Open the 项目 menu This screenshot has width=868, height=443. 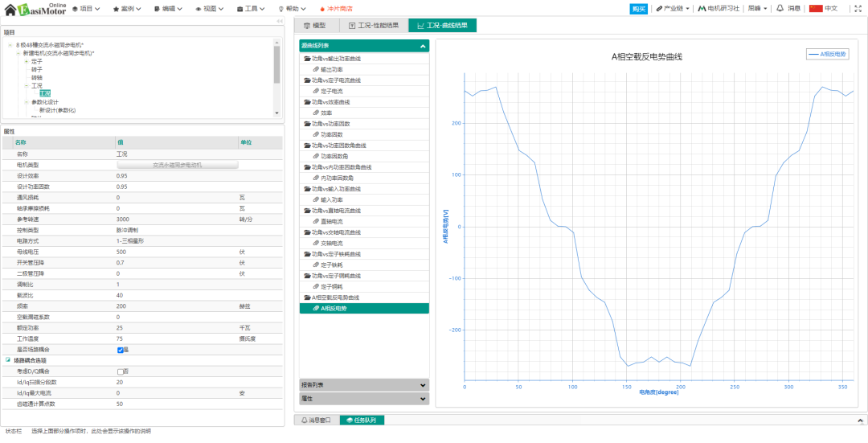pyautogui.click(x=86, y=9)
